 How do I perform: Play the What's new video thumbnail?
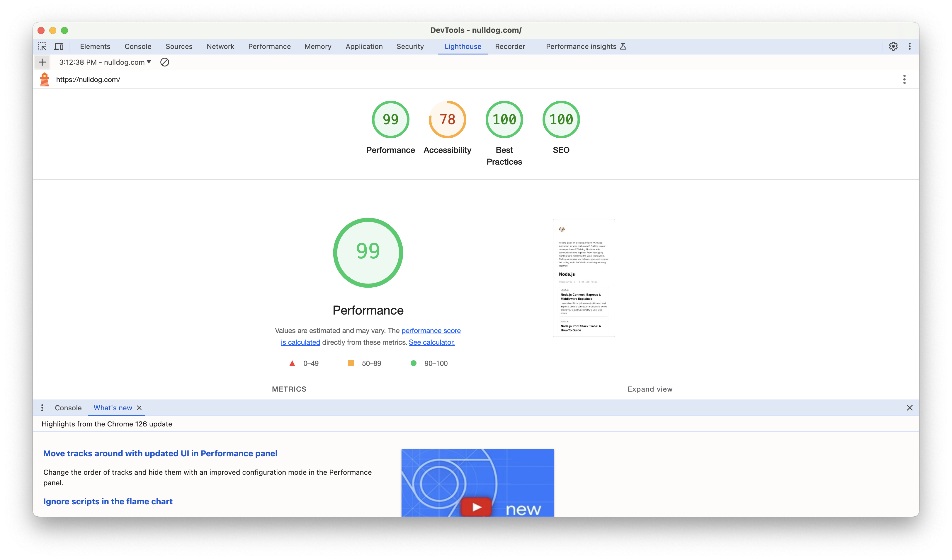476,506
